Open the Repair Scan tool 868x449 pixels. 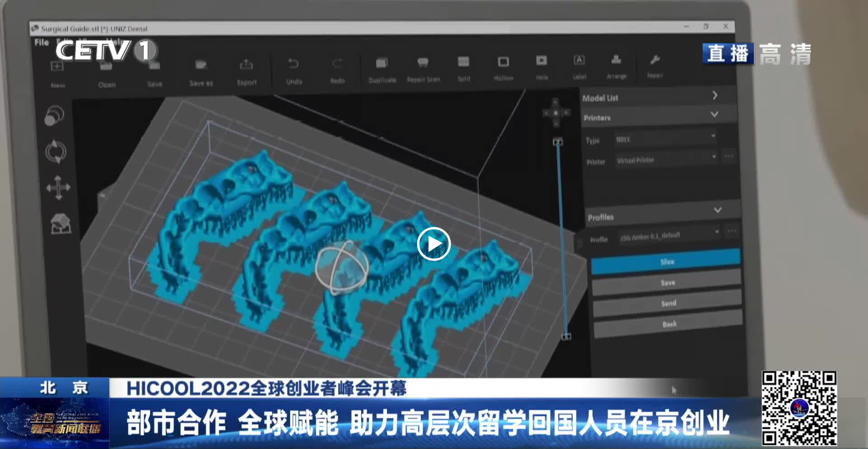pos(423,62)
